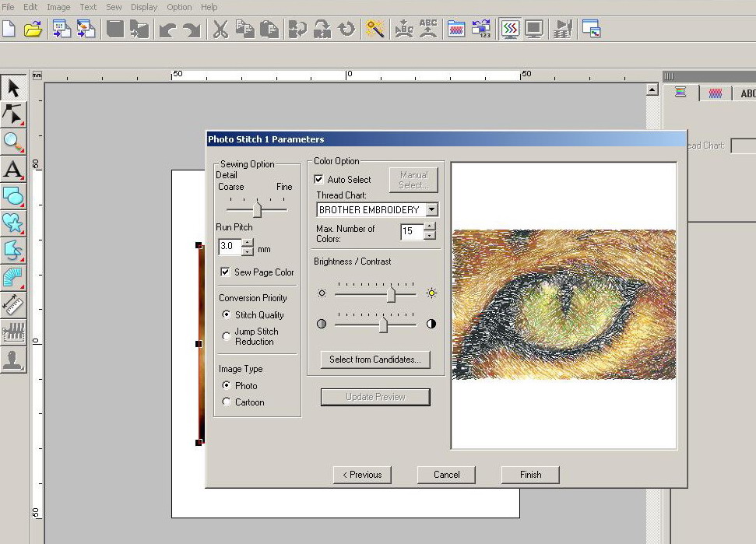Image resolution: width=756 pixels, height=544 pixels.
Task: Select the heart and star shapes tool
Action: [x=13, y=223]
